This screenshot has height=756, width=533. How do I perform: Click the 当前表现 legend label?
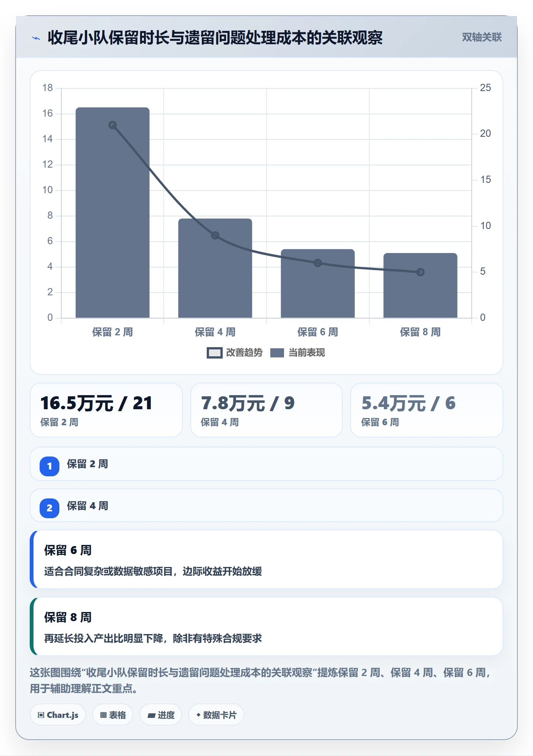[x=306, y=353]
